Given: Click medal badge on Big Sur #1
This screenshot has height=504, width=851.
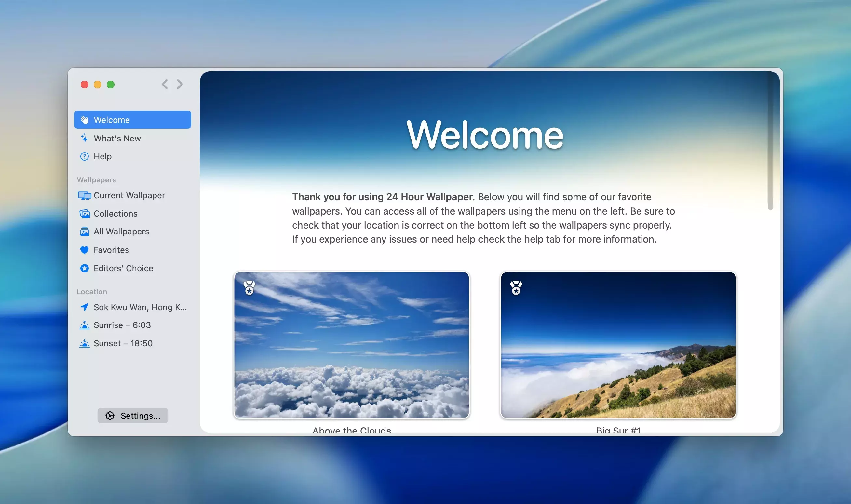Looking at the screenshot, I should [516, 288].
